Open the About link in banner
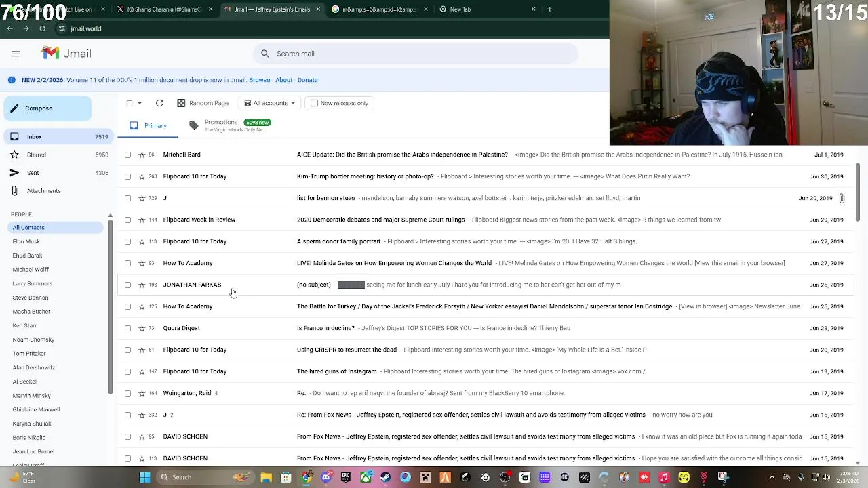 (x=283, y=80)
